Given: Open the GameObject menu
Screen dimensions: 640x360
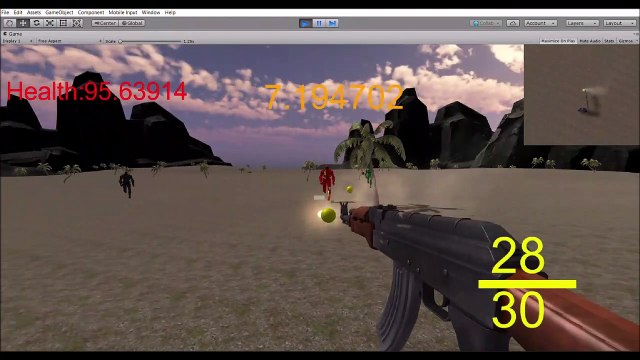Looking at the screenshot, I should (x=59, y=13).
